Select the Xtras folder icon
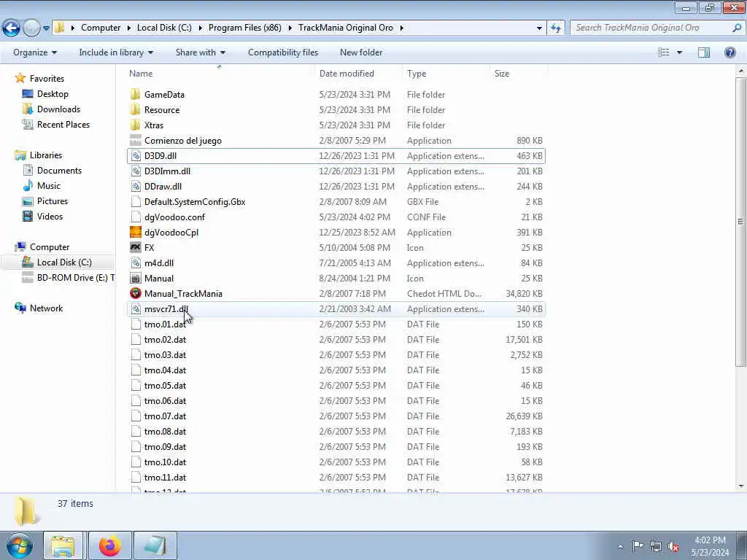 [135, 125]
